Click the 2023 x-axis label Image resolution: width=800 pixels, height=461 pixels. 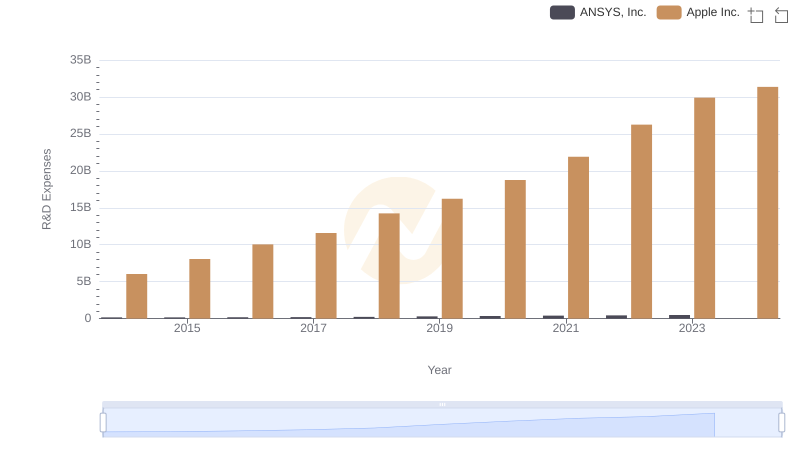coord(691,328)
